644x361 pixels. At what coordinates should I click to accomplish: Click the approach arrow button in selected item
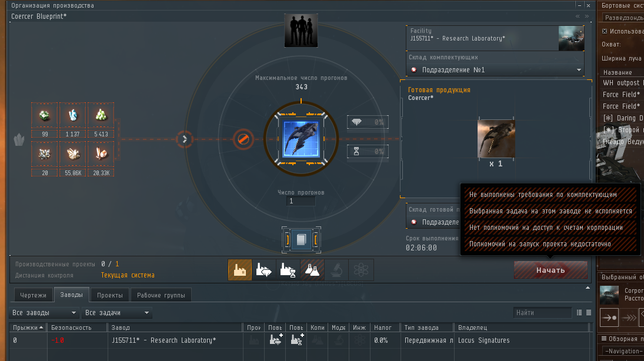609,317
